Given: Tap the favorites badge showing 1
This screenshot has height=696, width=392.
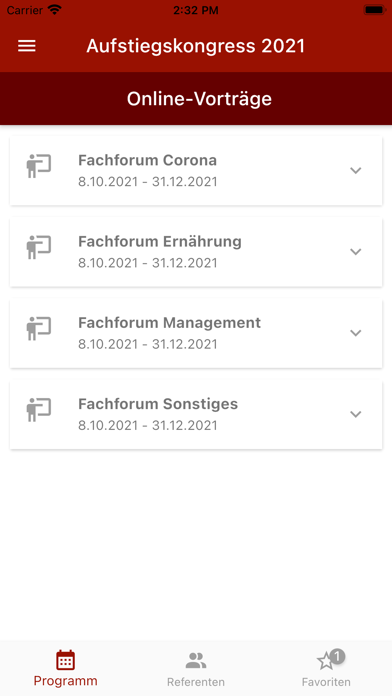Looking at the screenshot, I should tap(337, 656).
